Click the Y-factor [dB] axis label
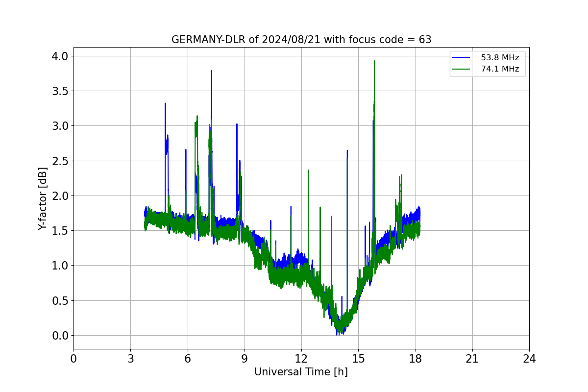 point(43,198)
